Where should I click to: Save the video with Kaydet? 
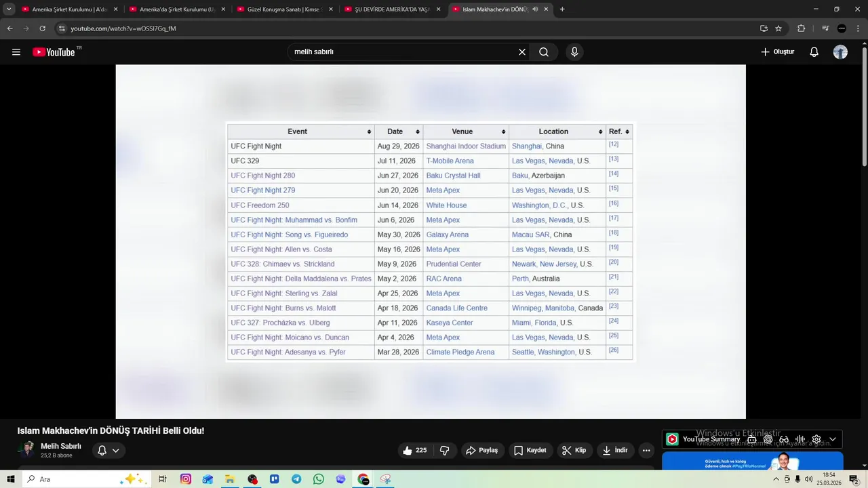click(530, 450)
